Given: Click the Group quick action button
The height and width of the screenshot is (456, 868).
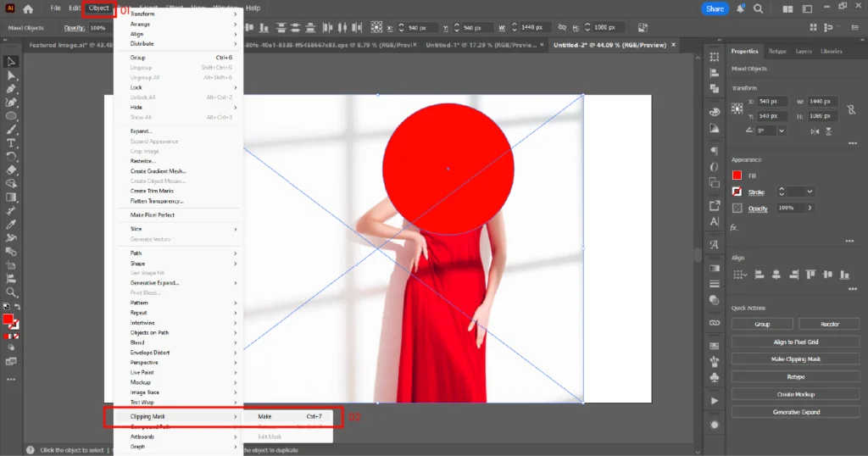Looking at the screenshot, I should click(762, 325).
